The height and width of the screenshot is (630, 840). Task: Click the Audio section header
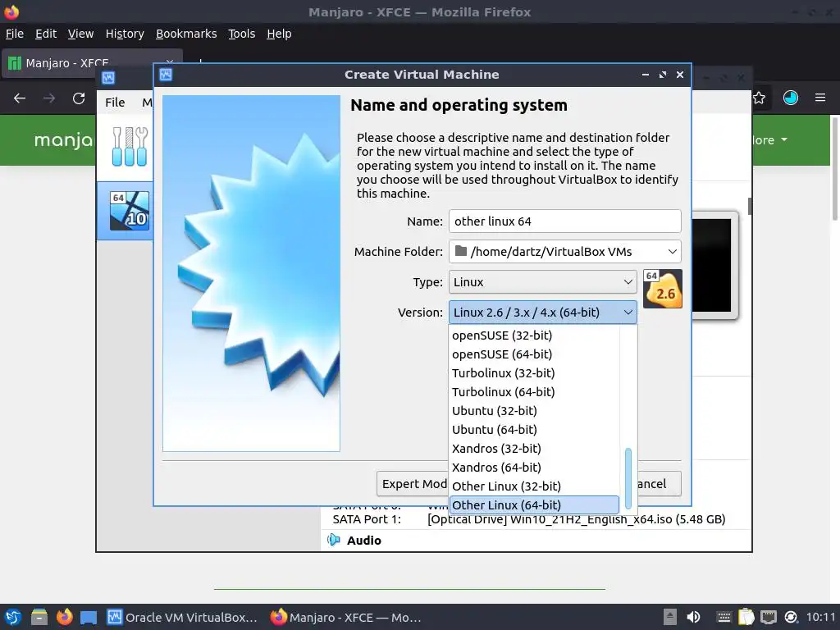pyautogui.click(x=363, y=540)
